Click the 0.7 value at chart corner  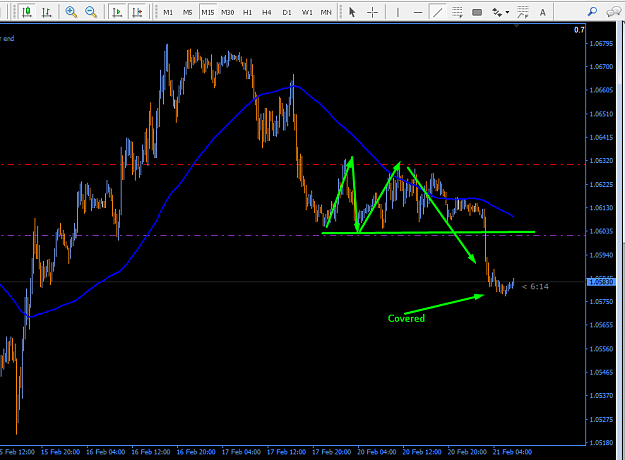tap(579, 30)
